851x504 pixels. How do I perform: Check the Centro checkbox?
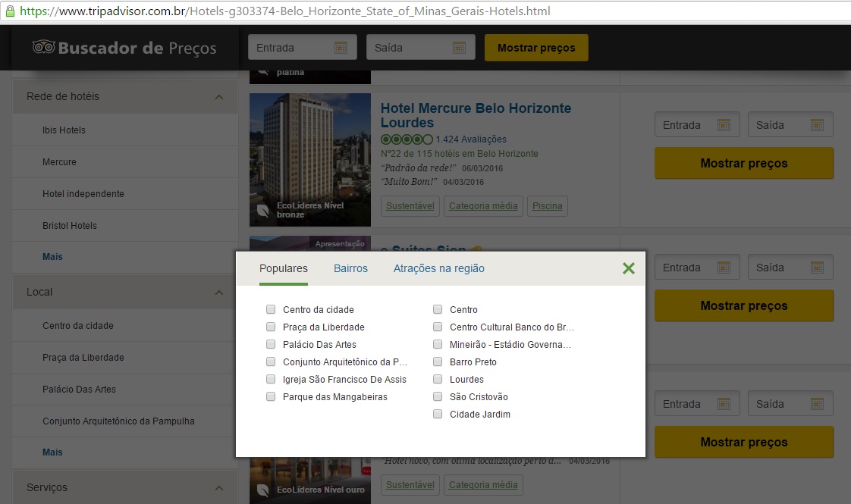[x=438, y=309]
